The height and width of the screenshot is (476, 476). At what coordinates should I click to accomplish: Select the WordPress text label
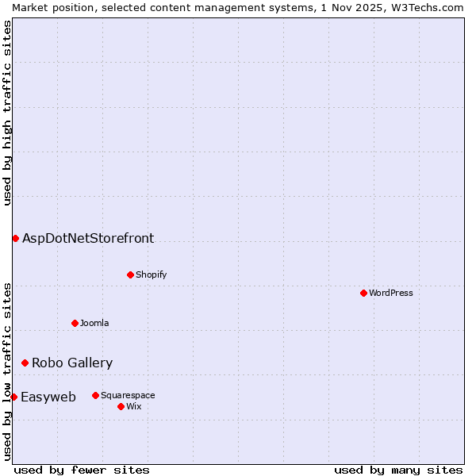click(391, 293)
